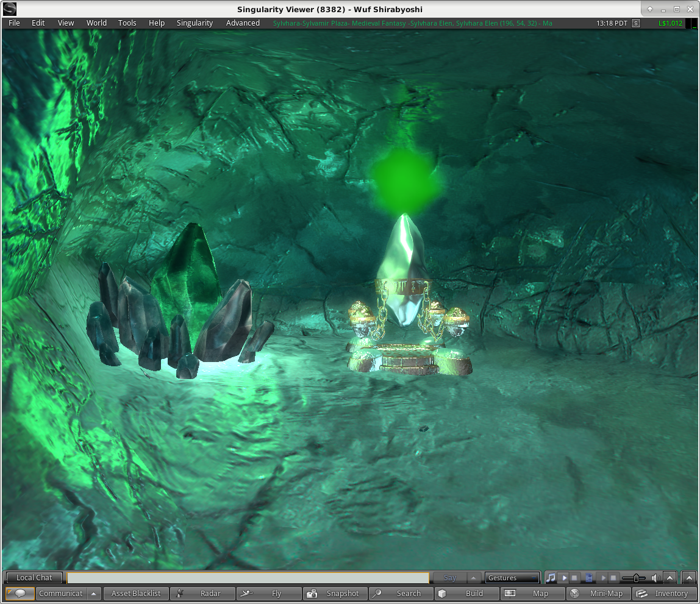Click the music note icon
The height and width of the screenshot is (604, 700).
(x=551, y=578)
